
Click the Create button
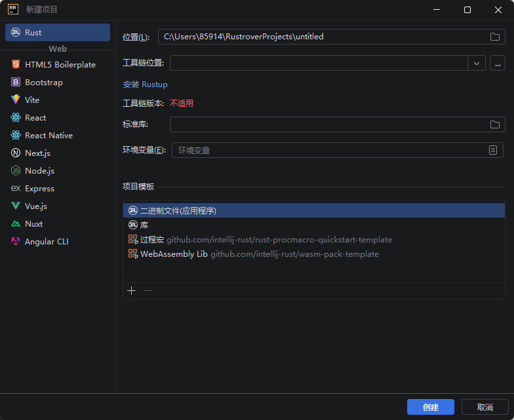(430, 407)
